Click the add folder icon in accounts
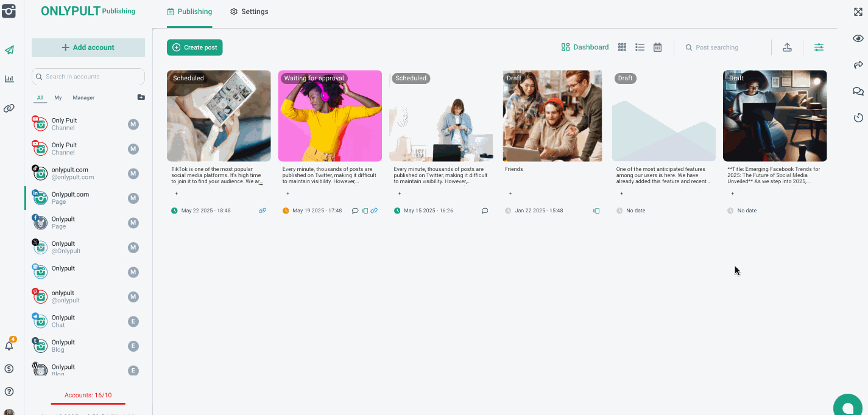This screenshot has width=868, height=415. [x=141, y=97]
